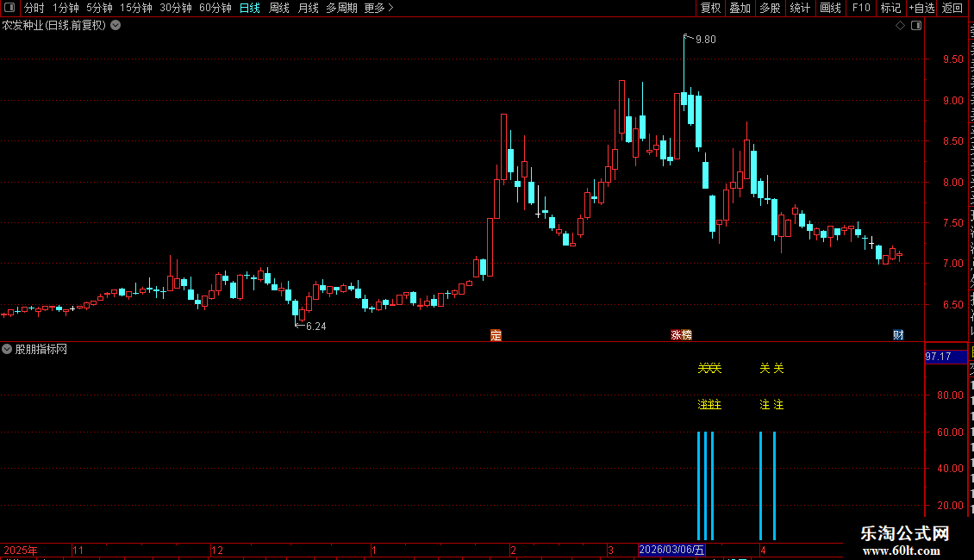Open the 多周期 multi-period view

click(x=341, y=8)
